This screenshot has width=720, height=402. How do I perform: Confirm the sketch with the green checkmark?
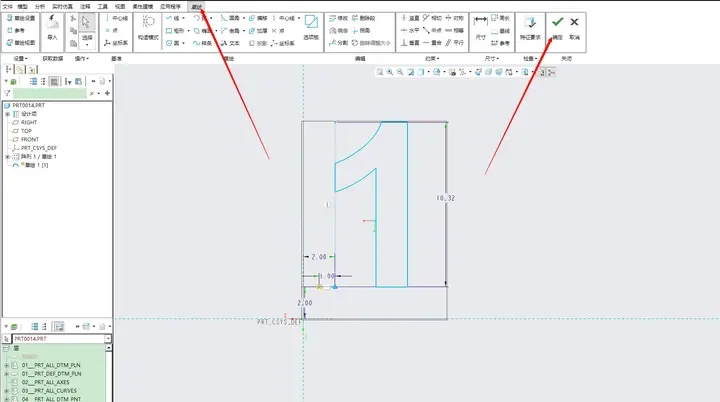557,28
